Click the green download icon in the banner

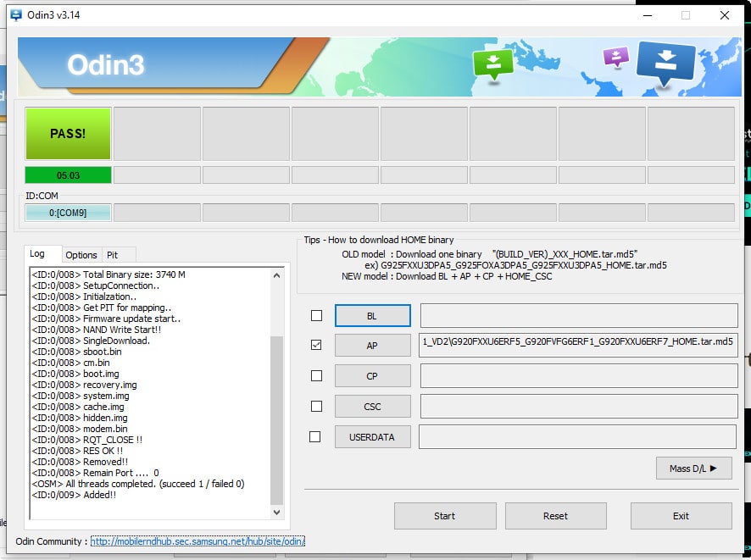coord(492,64)
